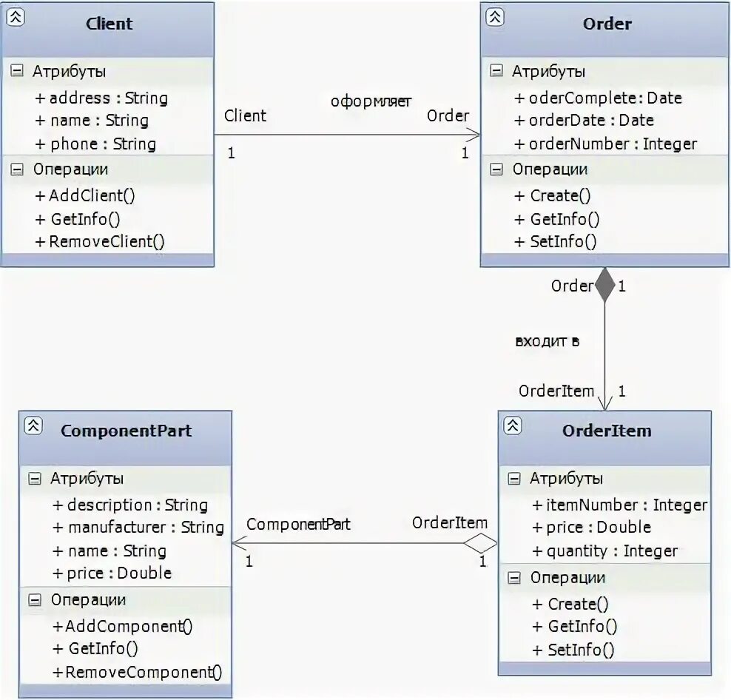Click the arrowhead pointing into ComponentPart class

pyautogui.click(x=238, y=543)
